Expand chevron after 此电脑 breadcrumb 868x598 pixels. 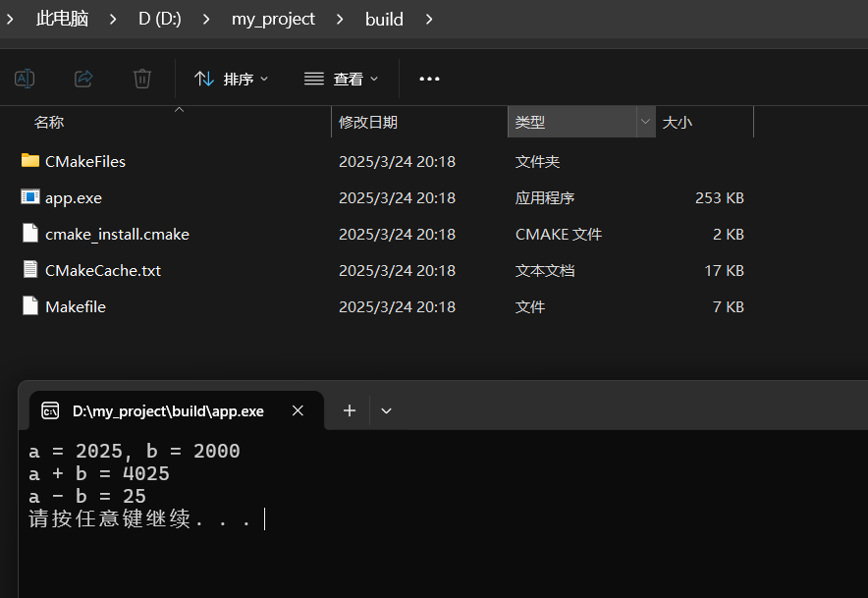pos(113,20)
